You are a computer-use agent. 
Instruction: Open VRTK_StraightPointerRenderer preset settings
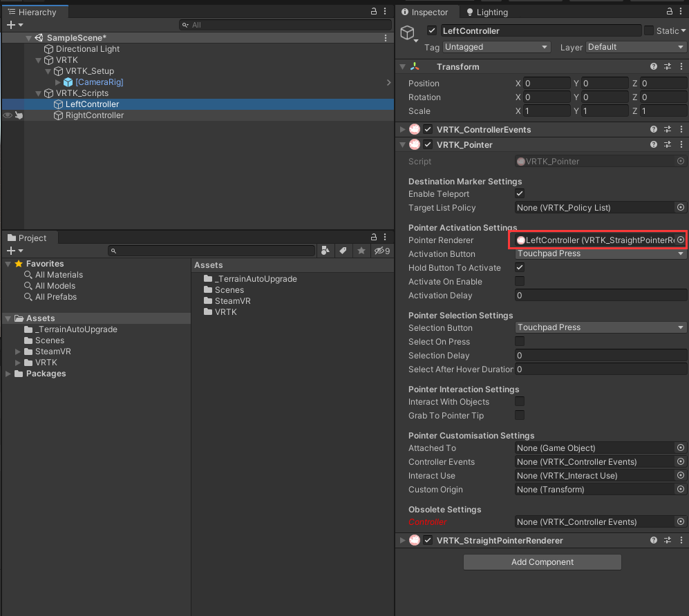click(667, 540)
